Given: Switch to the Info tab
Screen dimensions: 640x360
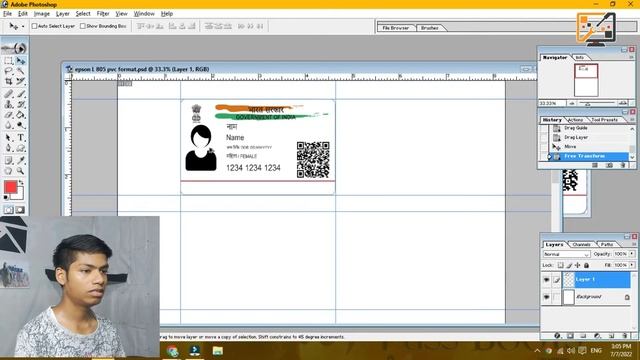Looking at the screenshot, I should point(580,58).
